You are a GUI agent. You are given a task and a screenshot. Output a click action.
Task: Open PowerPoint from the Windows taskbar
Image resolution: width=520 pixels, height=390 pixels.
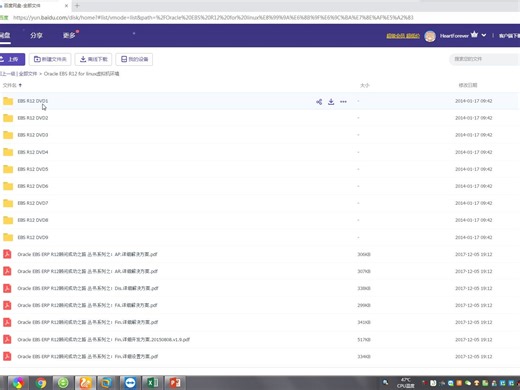[175, 383]
